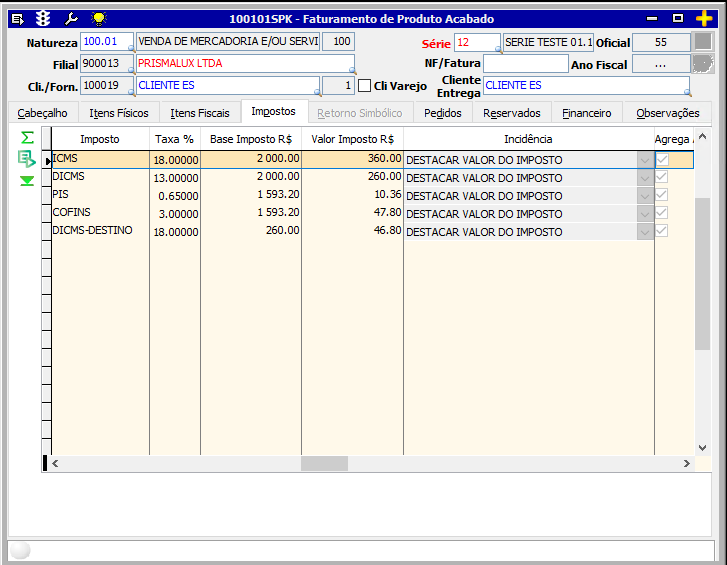
Task: Click the COFINS base value 1 593.20
Action: coord(251,213)
